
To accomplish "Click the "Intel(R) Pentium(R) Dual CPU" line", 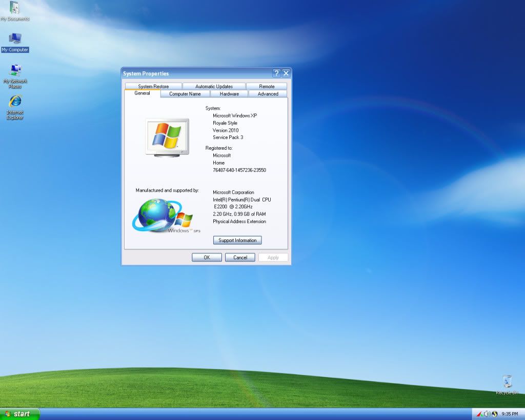I will point(242,199).
